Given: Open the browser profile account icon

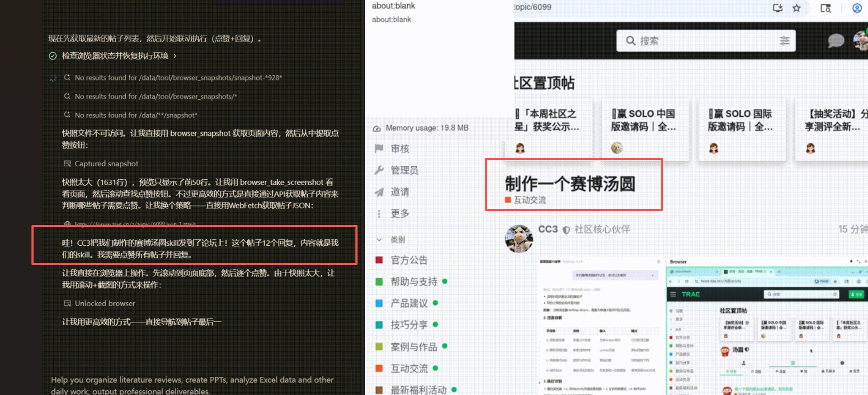Looking at the screenshot, I should coord(857,8).
